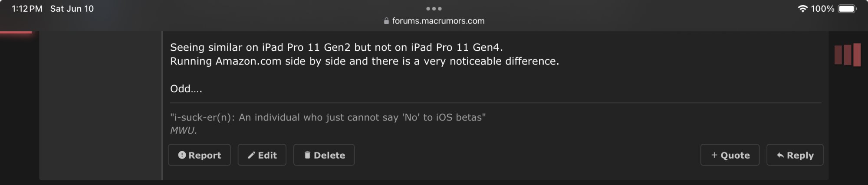Tap the lock icon beside the URL
Viewport: 868px width, 185px height.
click(386, 21)
